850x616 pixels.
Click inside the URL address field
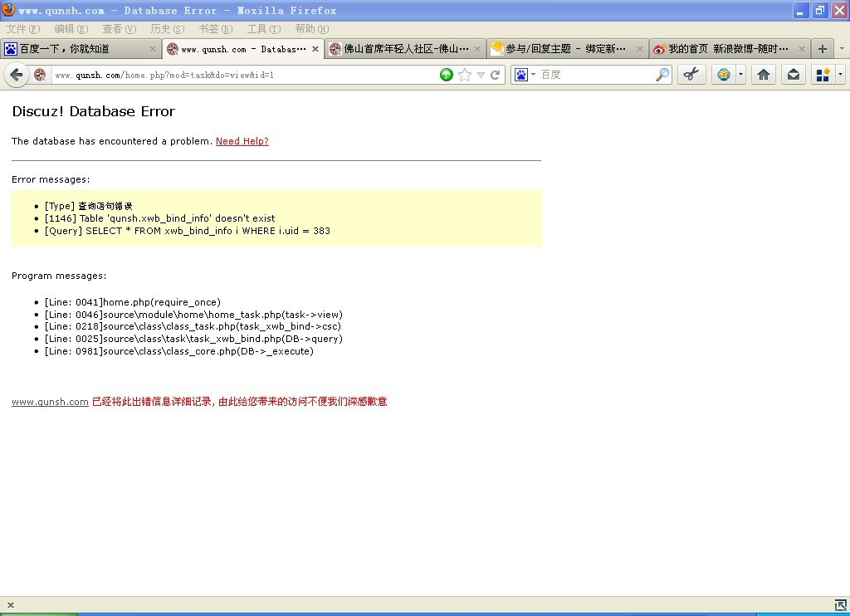pyautogui.click(x=241, y=75)
